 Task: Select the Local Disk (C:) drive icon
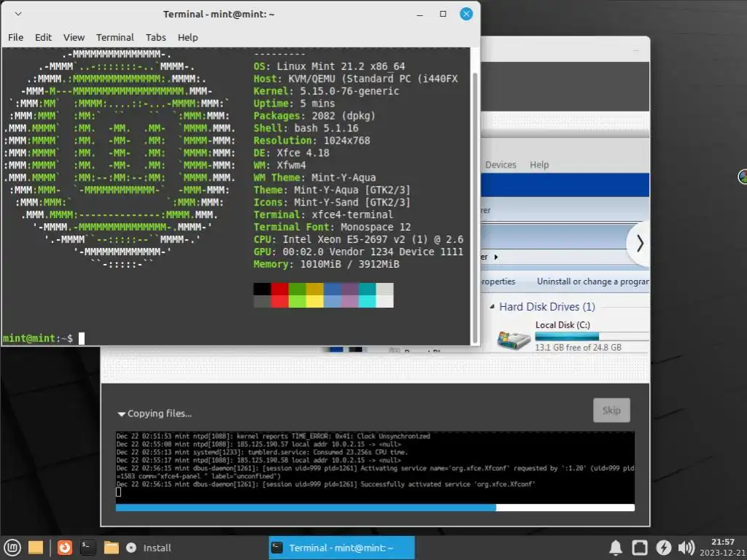(x=514, y=340)
